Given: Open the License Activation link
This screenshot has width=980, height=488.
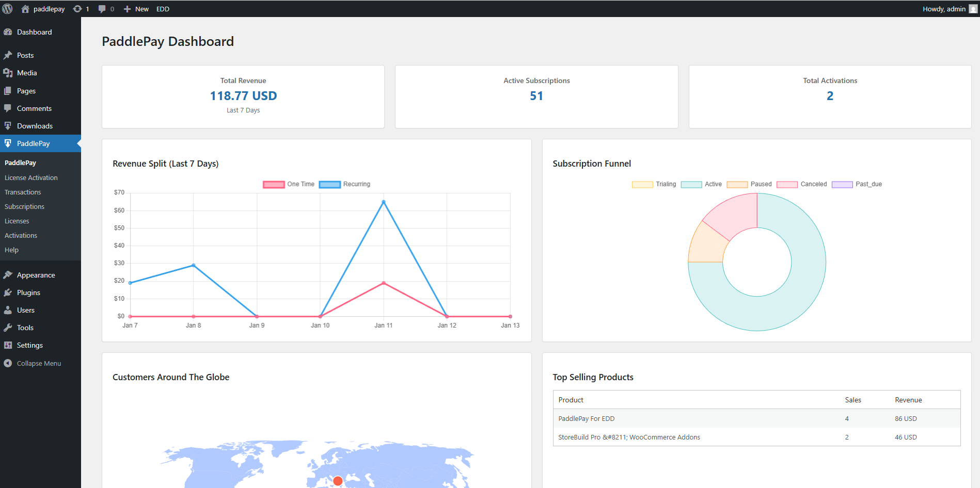Looking at the screenshot, I should [31, 177].
